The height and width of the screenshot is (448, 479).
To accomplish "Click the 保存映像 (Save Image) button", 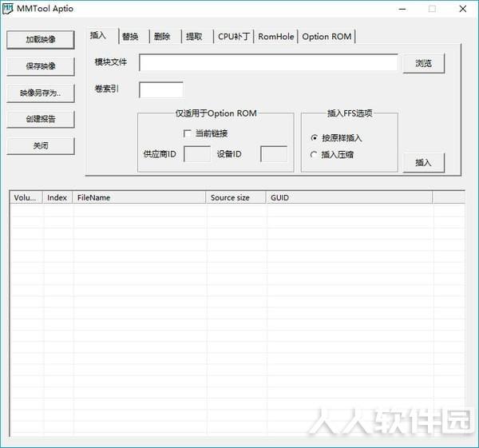I will (x=41, y=66).
